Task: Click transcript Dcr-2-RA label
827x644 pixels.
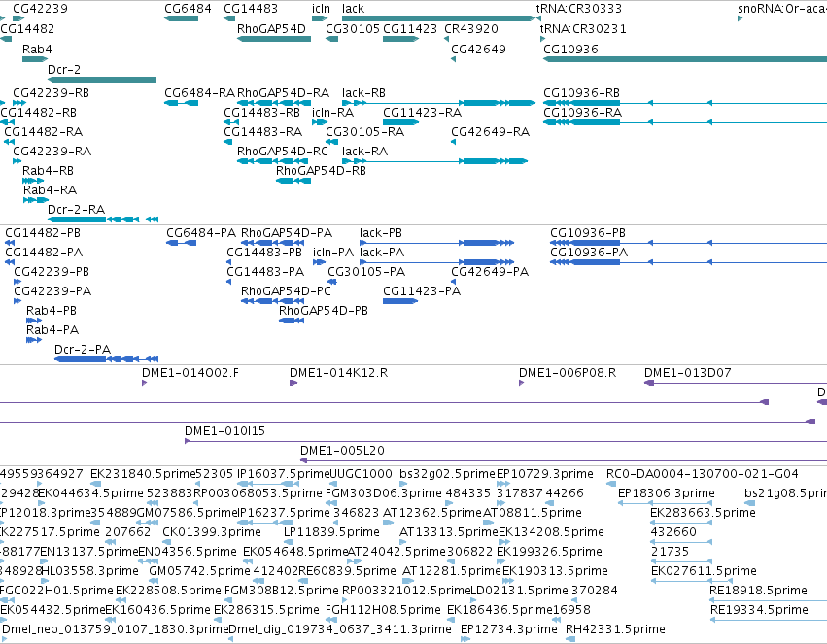Action: click(76, 209)
